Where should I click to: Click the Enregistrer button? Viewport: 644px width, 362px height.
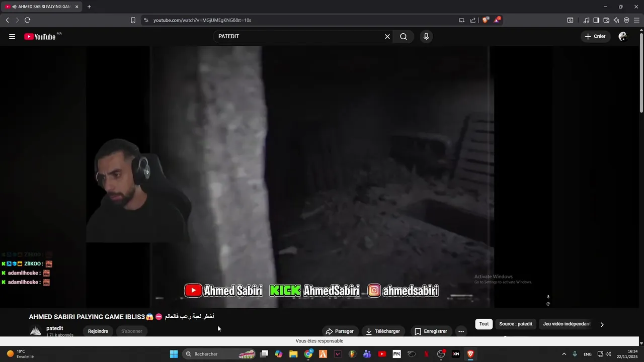[431, 331]
